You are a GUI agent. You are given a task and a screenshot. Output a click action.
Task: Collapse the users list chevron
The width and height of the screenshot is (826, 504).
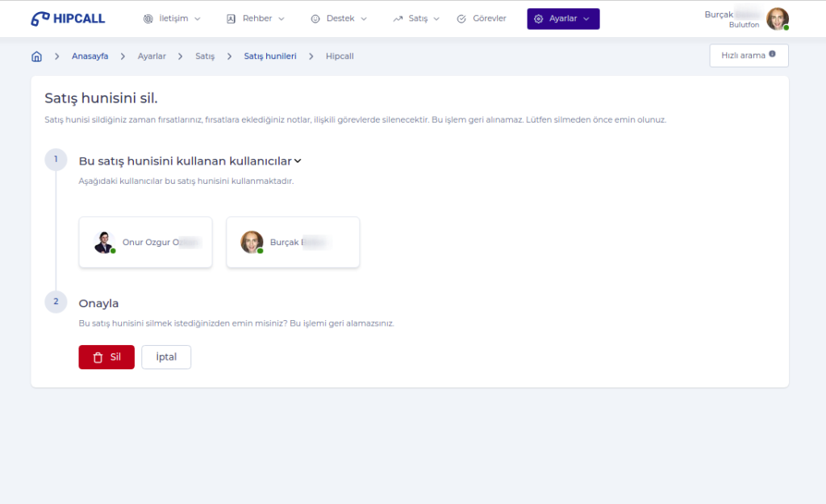(298, 160)
